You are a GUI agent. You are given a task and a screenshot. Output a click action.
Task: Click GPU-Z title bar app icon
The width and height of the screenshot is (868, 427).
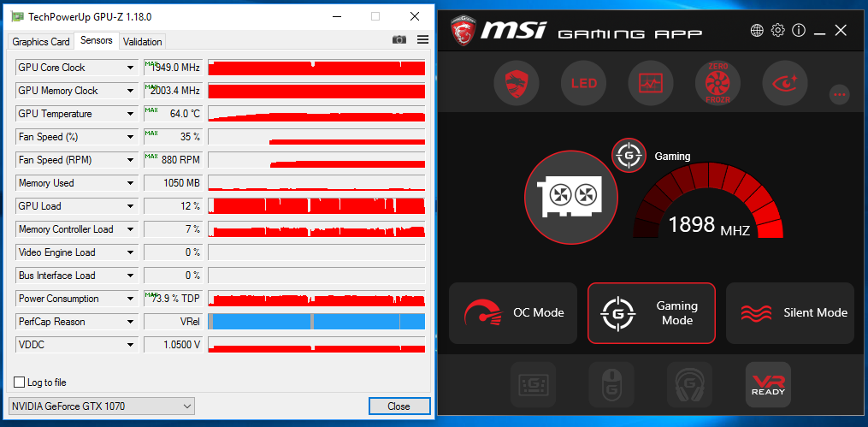pos(18,16)
